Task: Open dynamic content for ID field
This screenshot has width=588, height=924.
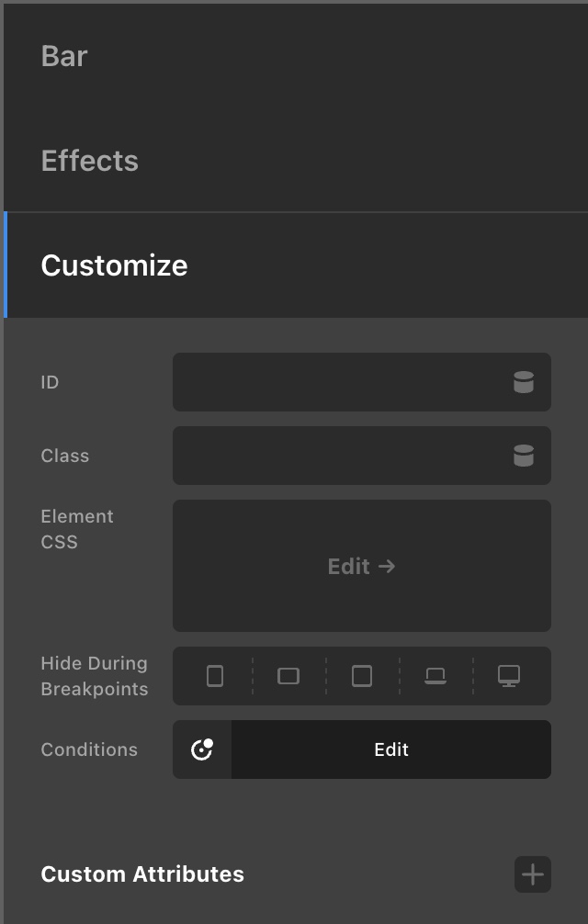Action: click(x=523, y=382)
